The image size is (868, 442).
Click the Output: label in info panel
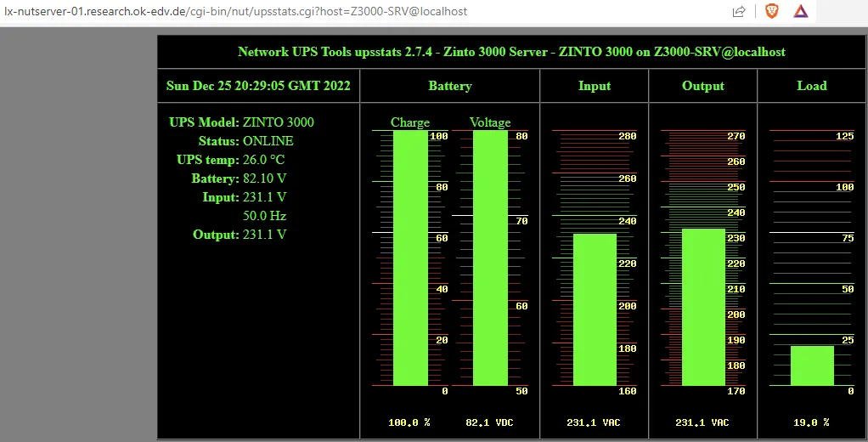pos(216,235)
